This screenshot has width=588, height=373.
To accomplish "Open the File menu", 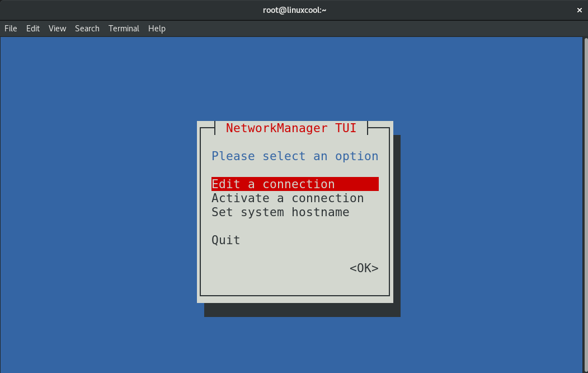I will (x=11, y=29).
